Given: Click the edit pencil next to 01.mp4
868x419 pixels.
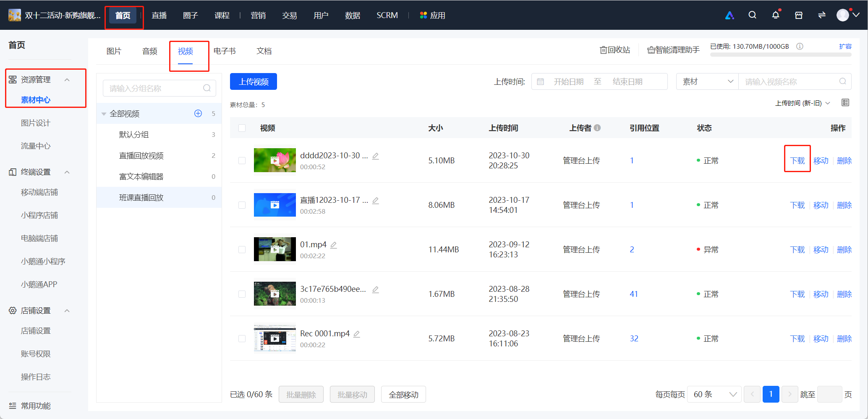Looking at the screenshot, I should [x=334, y=245].
